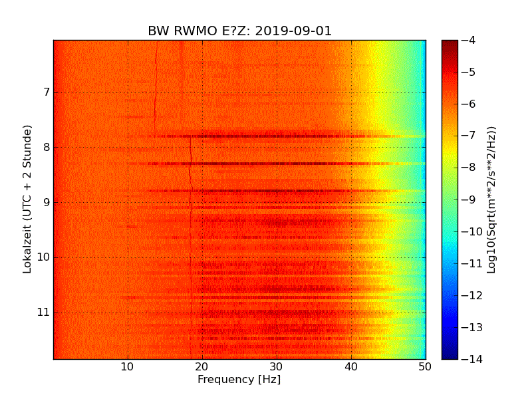Image resolution: width=532 pixels, height=399 pixels.
Task: Click the colorbar tick label '−14'
Action: (x=472, y=359)
